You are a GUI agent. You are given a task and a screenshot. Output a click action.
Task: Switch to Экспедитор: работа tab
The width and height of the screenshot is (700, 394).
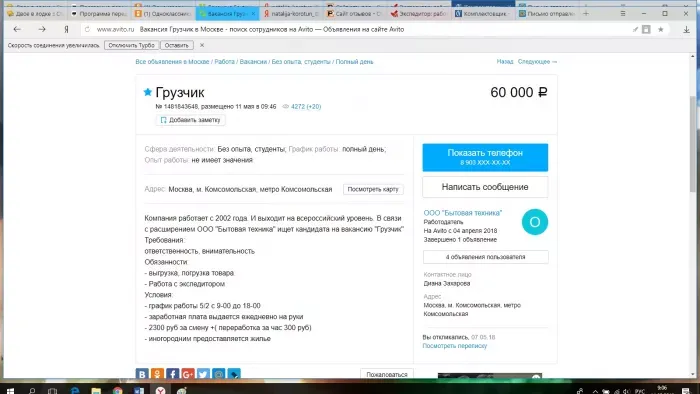419,14
